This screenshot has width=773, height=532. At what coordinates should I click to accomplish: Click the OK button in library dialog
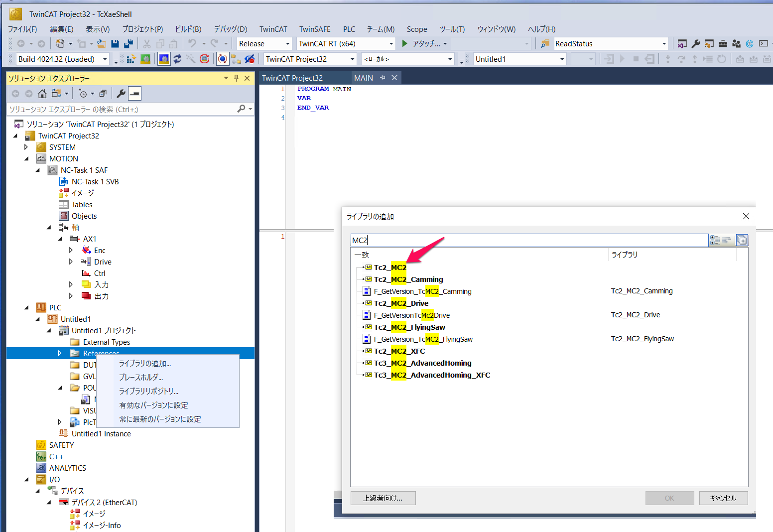(669, 498)
